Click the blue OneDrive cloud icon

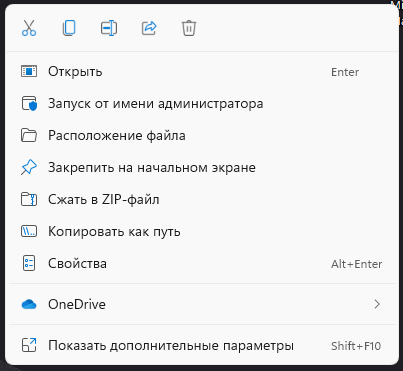(29, 304)
